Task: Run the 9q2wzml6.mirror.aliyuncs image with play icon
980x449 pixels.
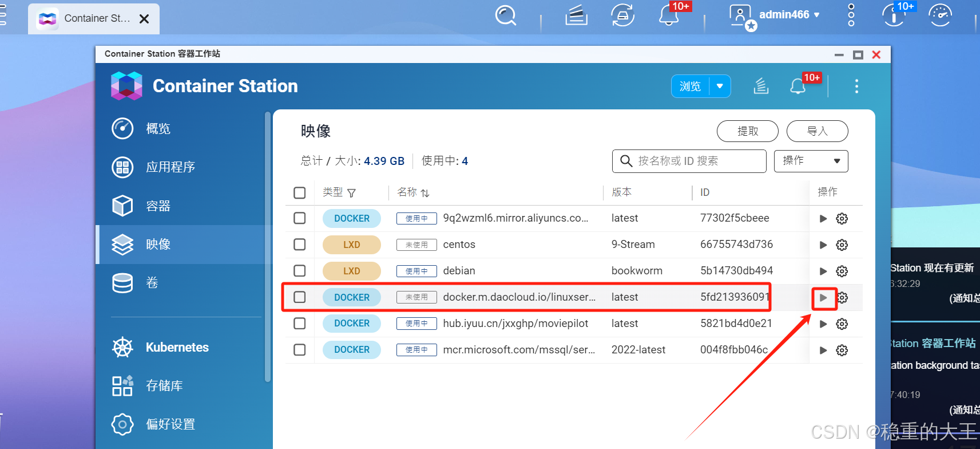Action: point(823,219)
